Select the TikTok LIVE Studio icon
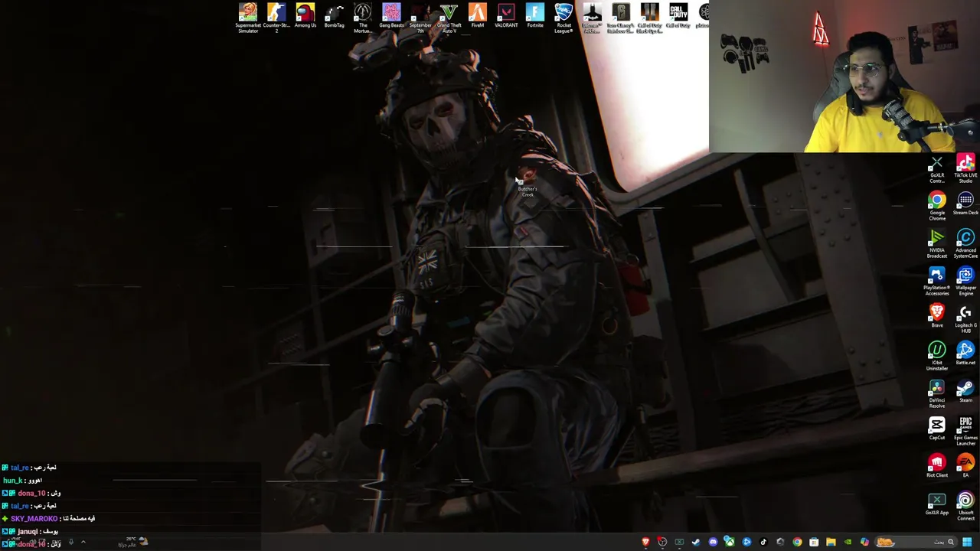This screenshot has width=980, height=551. pos(965,169)
